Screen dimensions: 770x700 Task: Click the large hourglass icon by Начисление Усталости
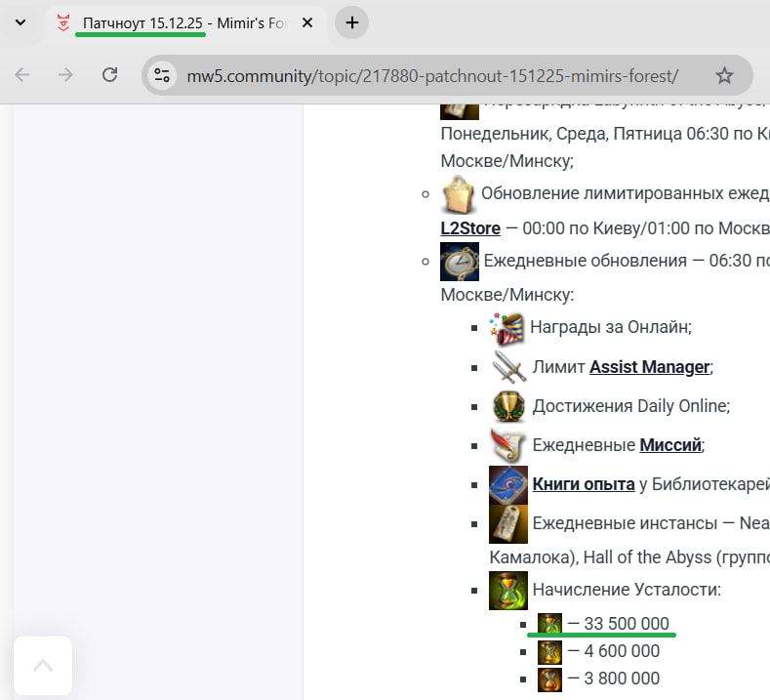click(508, 590)
